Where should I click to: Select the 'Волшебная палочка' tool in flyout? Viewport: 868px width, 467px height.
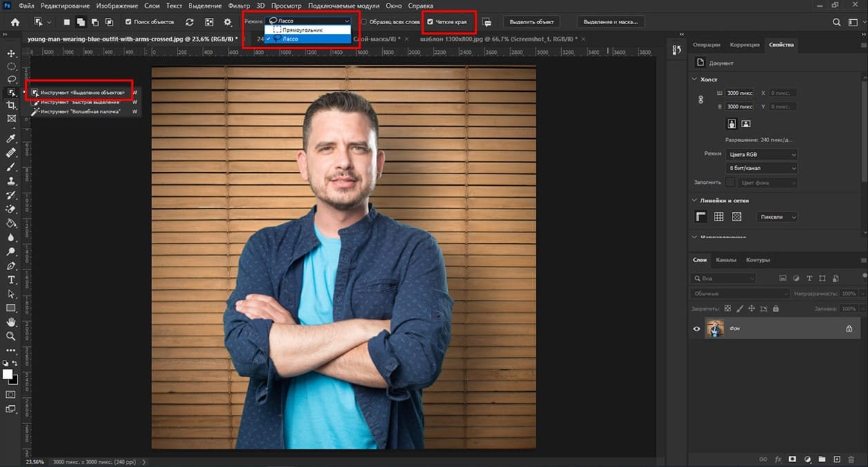pyautogui.click(x=84, y=111)
